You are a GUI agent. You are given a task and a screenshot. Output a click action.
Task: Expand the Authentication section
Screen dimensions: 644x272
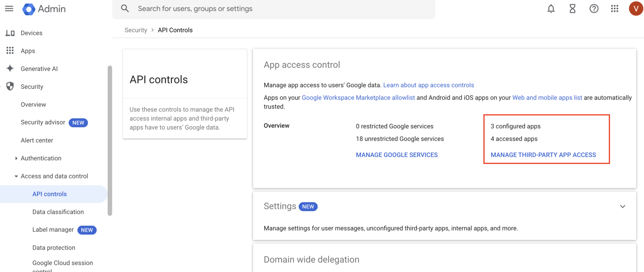point(16,158)
